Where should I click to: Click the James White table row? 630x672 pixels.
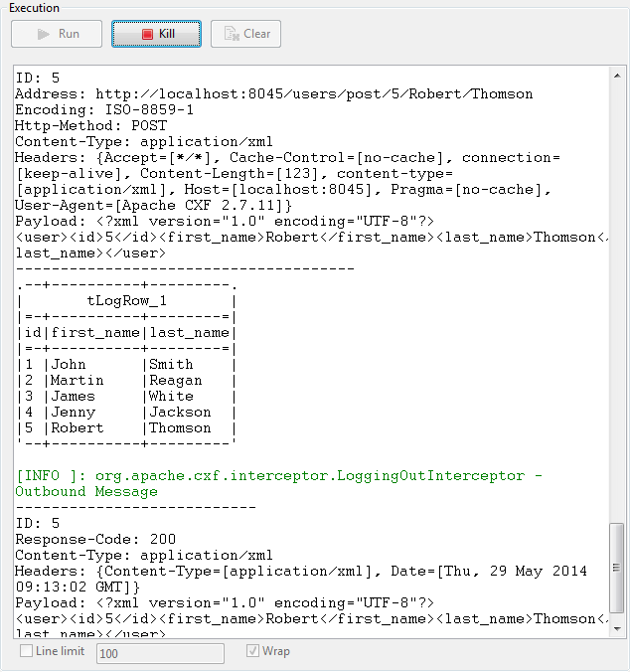[127, 396]
